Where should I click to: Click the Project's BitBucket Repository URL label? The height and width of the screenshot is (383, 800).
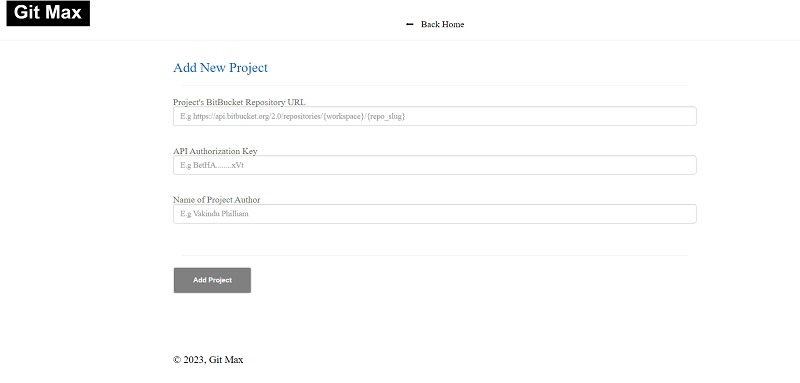tap(239, 102)
